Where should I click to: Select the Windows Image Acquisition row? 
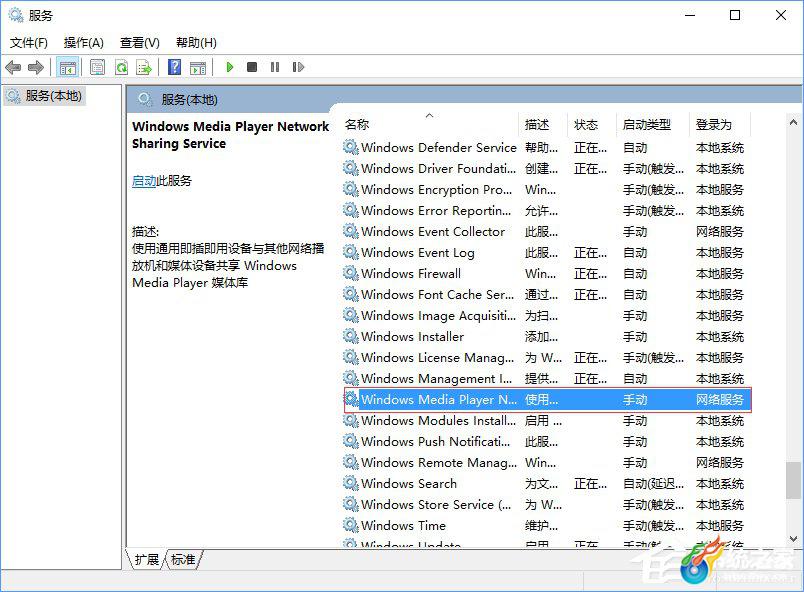547,316
